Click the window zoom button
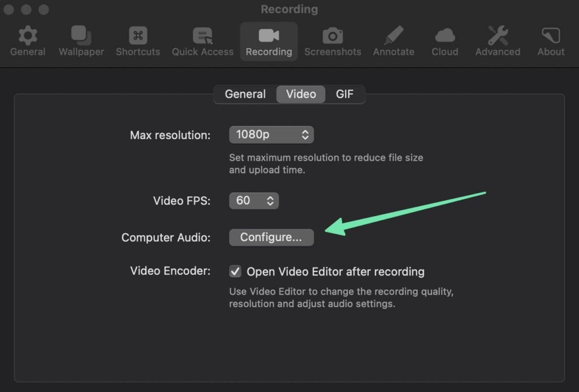The width and height of the screenshot is (579, 392). [x=43, y=10]
